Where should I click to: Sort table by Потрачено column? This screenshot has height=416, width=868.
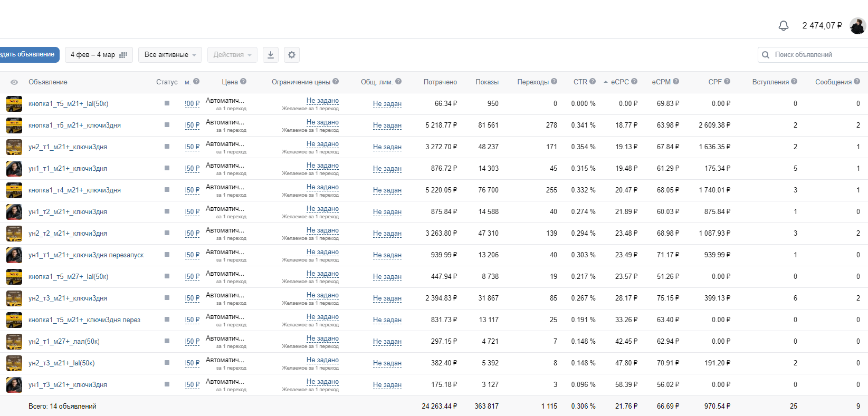pyautogui.click(x=440, y=82)
